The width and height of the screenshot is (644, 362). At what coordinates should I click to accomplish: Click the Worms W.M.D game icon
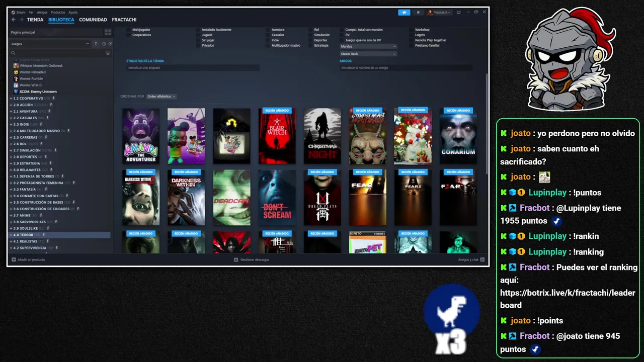(16, 85)
